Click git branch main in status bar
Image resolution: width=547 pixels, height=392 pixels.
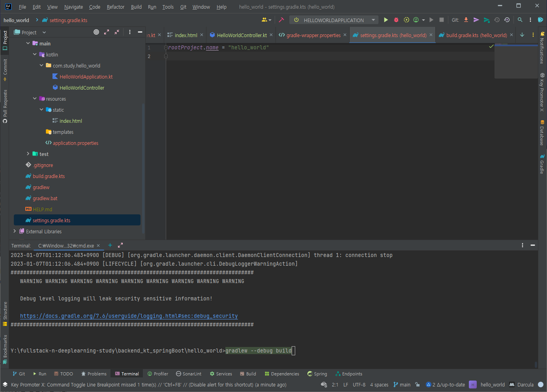[402, 384]
